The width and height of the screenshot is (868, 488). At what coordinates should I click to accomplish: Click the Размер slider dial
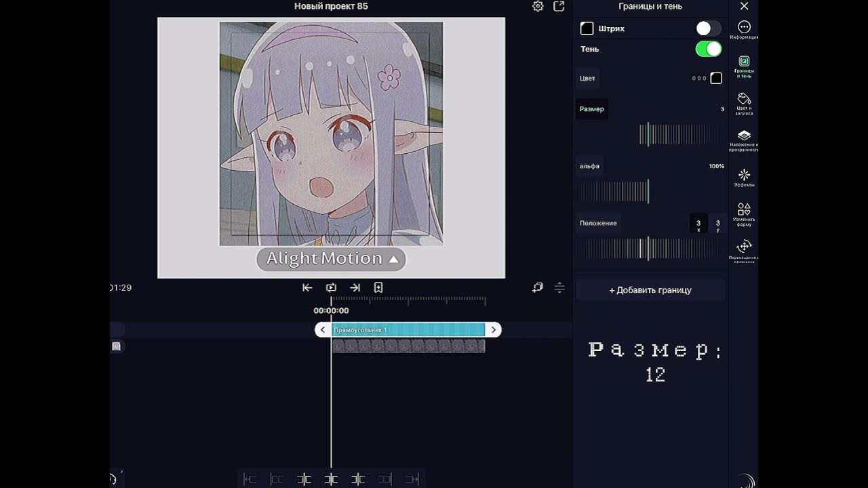point(680,134)
